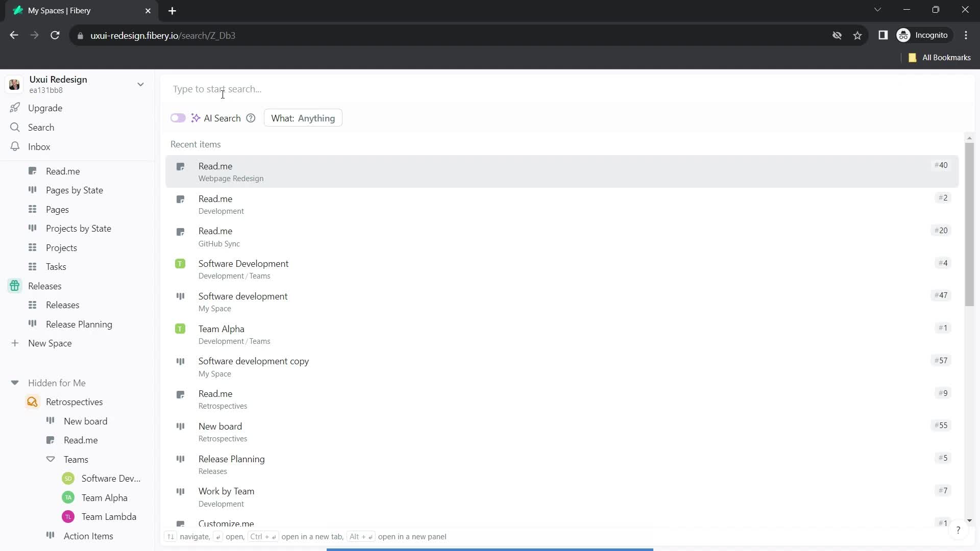Click the AI Search help question mark

point(252,118)
